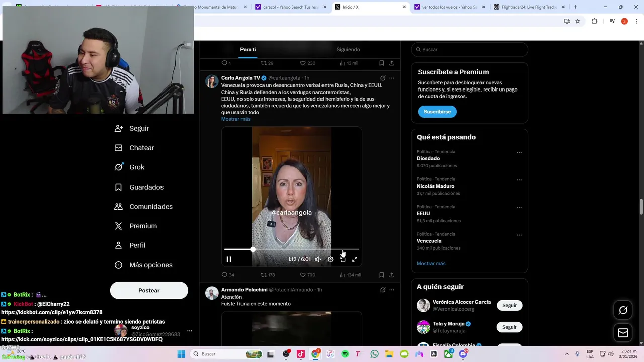The width and height of the screenshot is (644, 362).
Task: Click Suscribirse to Premium button
Action: click(437, 112)
